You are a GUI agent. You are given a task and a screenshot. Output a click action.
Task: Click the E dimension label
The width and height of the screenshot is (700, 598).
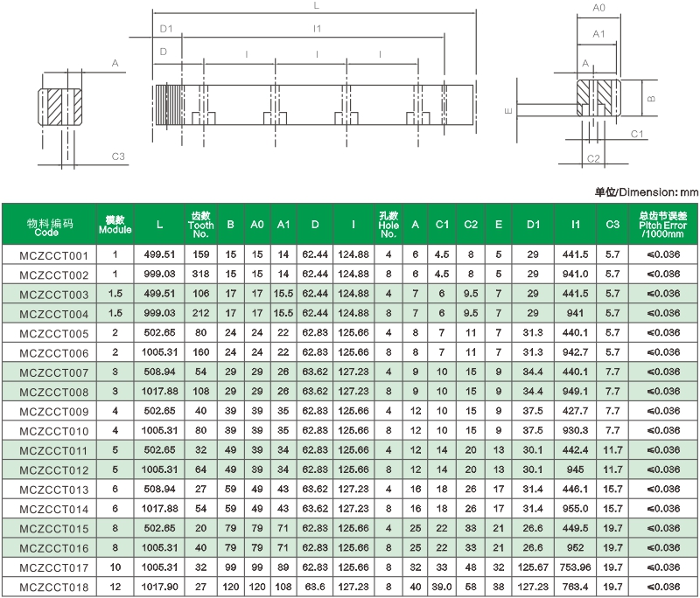tap(508, 112)
